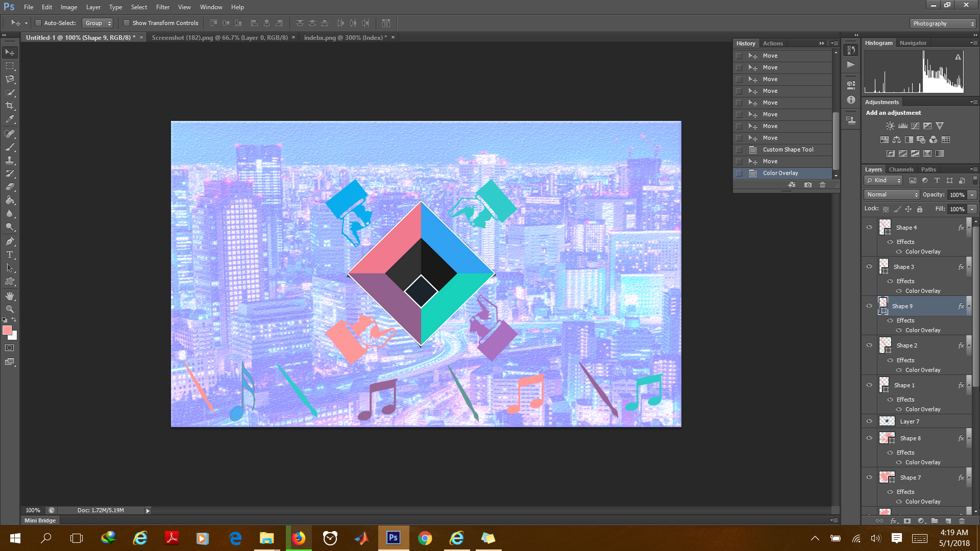The image size is (980, 551).
Task: Open the Photography workspace dropdown
Action: pyautogui.click(x=942, y=23)
